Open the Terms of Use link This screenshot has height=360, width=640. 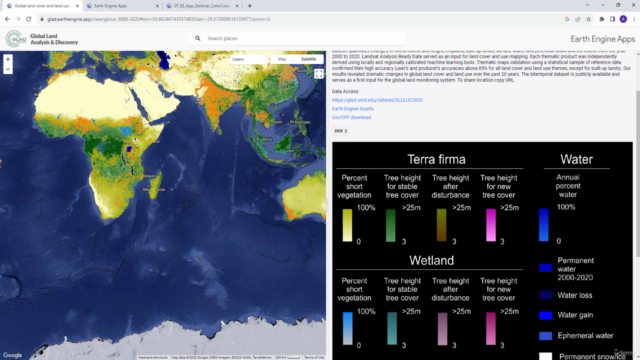click(x=314, y=358)
